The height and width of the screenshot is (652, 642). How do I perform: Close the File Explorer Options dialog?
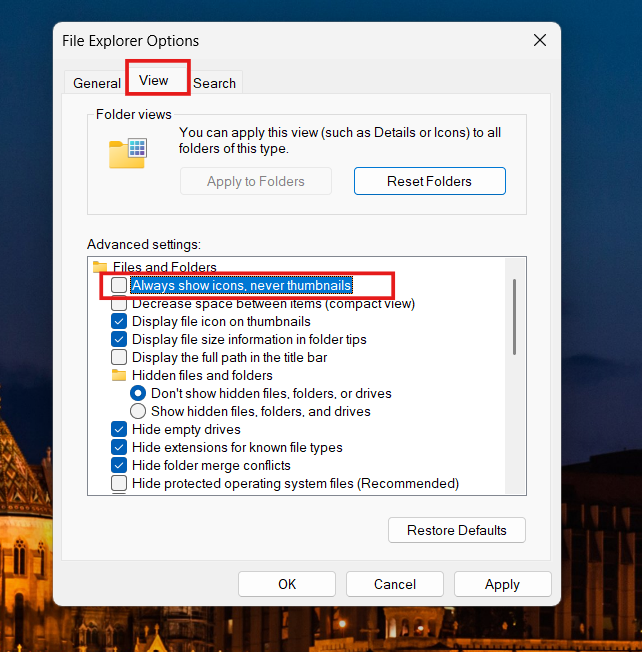(x=540, y=40)
